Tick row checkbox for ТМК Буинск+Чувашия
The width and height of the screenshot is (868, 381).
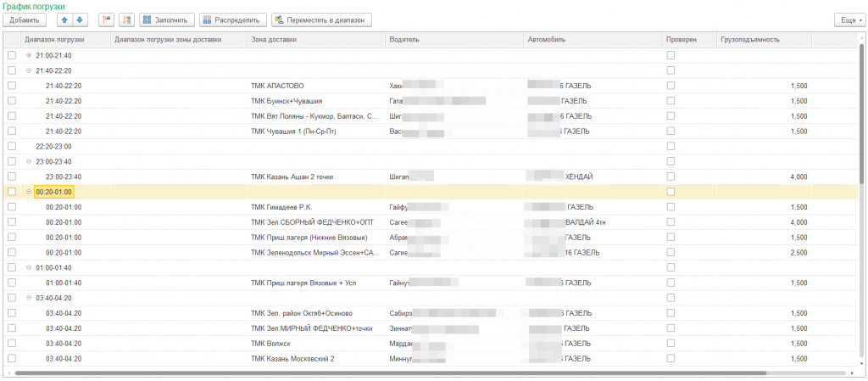(x=12, y=101)
